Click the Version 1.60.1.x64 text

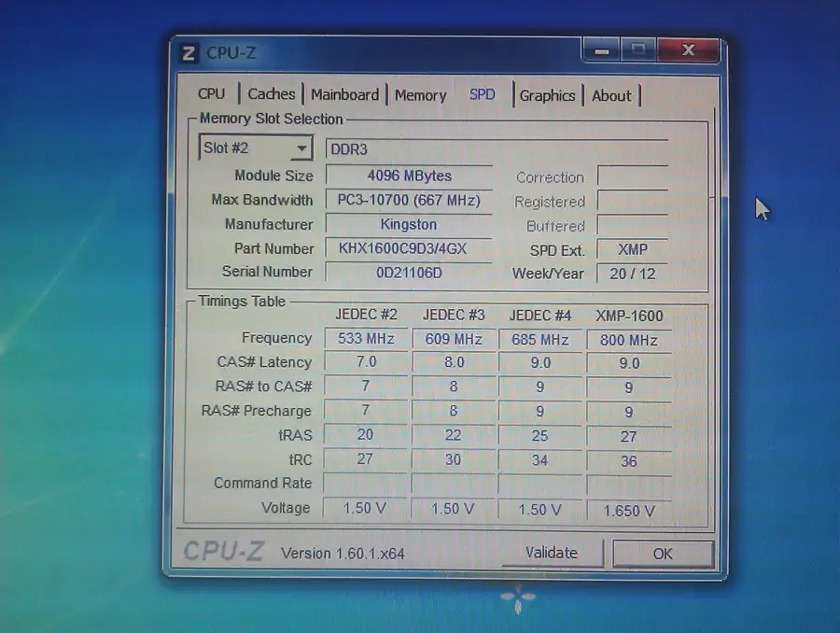point(343,554)
